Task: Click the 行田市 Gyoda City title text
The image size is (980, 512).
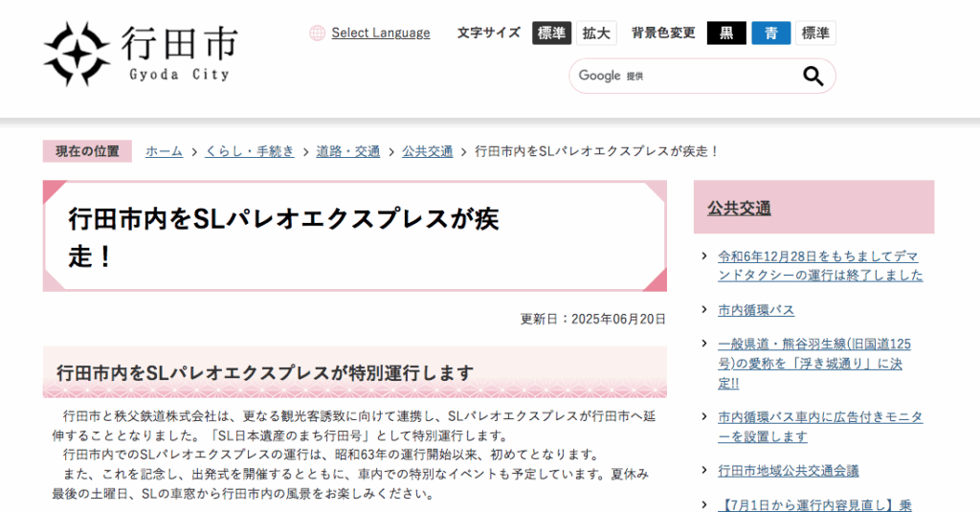Action: tap(180, 53)
